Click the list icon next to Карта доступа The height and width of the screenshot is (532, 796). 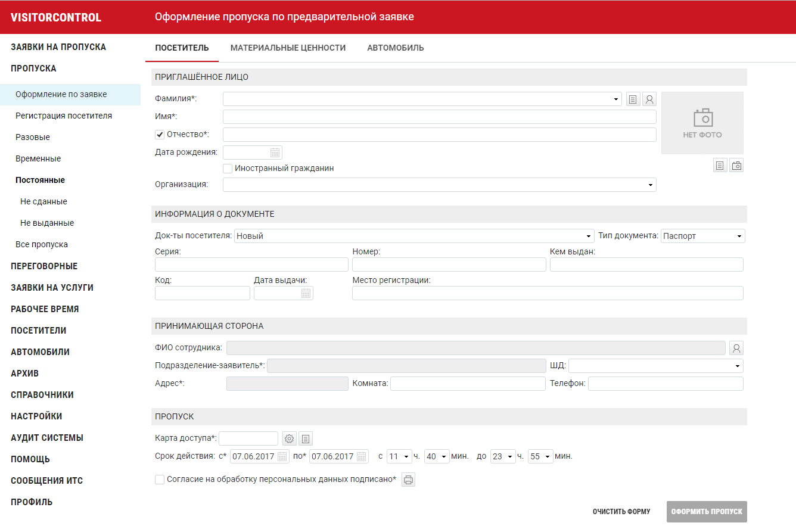pos(306,438)
